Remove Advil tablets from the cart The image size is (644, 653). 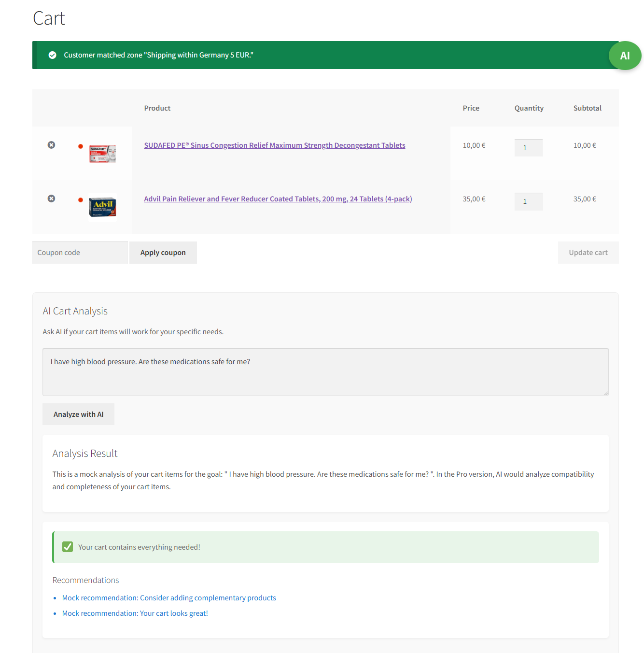click(x=51, y=199)
